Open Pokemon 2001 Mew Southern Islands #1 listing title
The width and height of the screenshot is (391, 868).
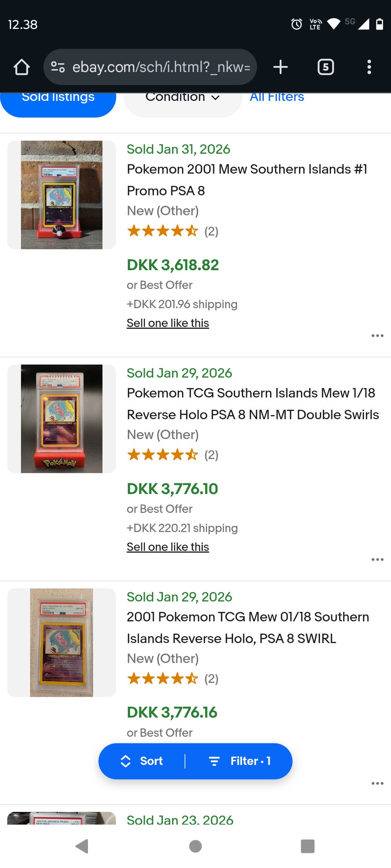click(247, 180)
